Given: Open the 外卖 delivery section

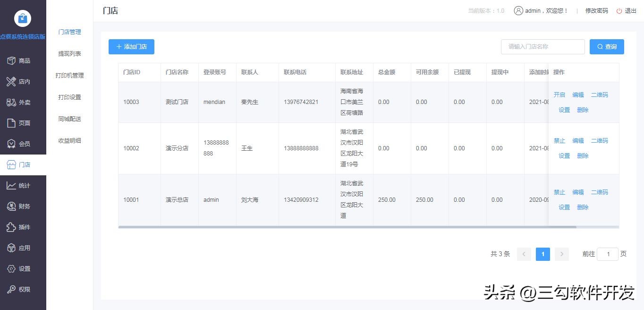Looking at the screenshot, I should (x=23, y=102).
